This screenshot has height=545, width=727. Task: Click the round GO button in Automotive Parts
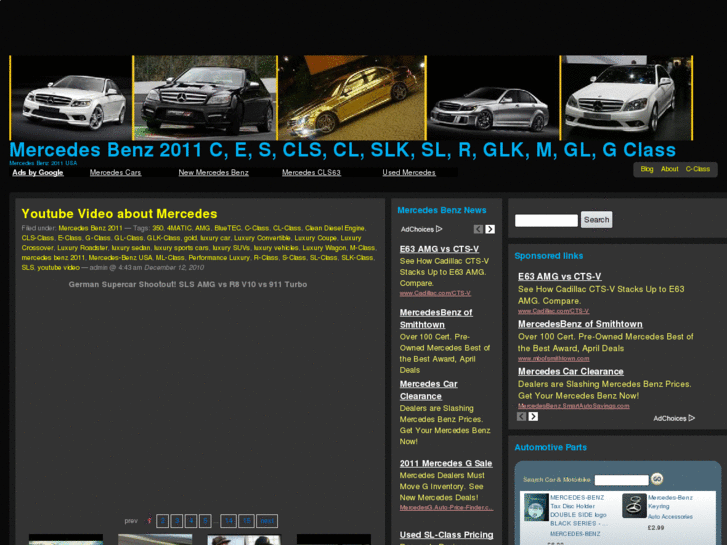pos(657,479)
